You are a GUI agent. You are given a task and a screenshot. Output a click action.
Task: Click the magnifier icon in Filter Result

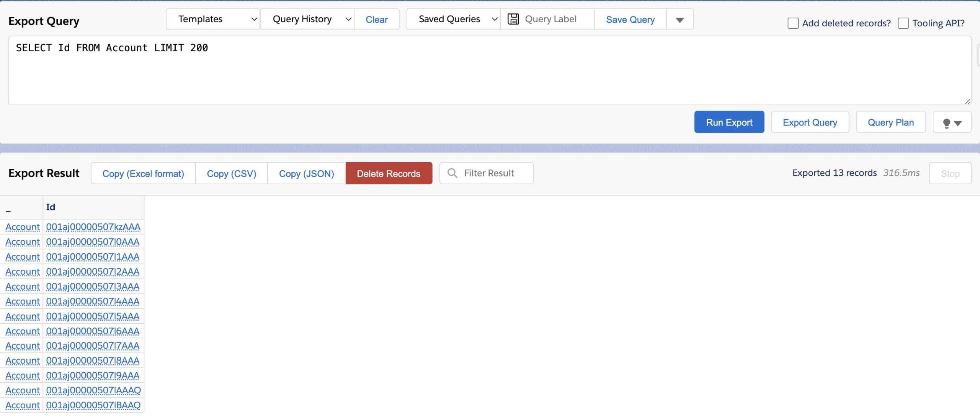pos(452,173)
